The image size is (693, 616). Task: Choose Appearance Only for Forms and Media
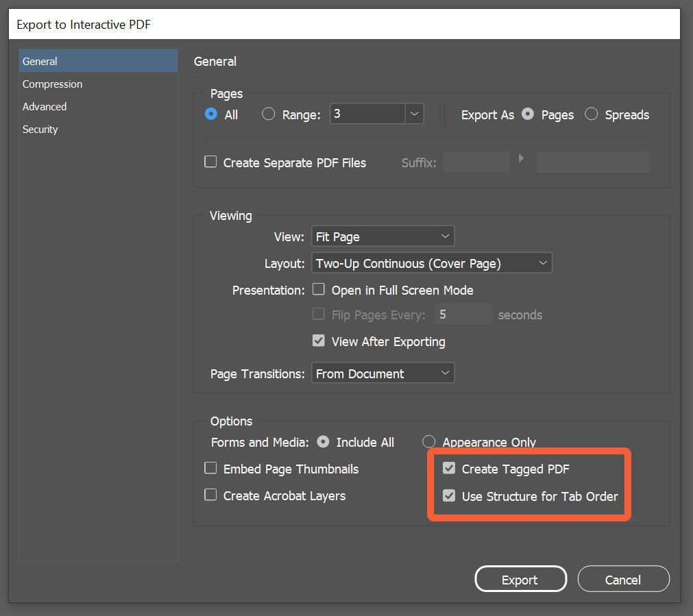[428, 442]
